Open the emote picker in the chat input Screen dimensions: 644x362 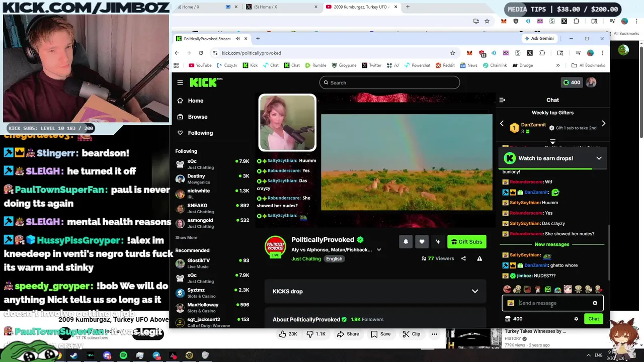595,303
